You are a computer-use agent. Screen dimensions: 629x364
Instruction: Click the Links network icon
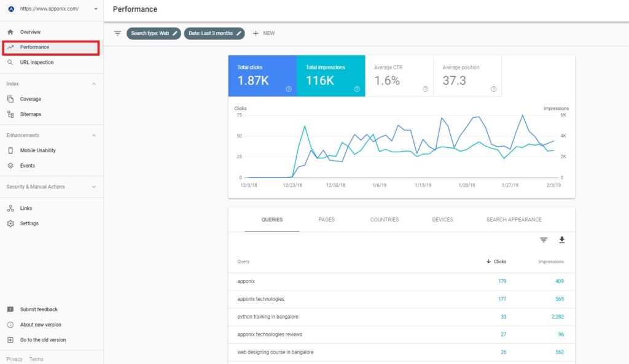(x=10, y=209)
